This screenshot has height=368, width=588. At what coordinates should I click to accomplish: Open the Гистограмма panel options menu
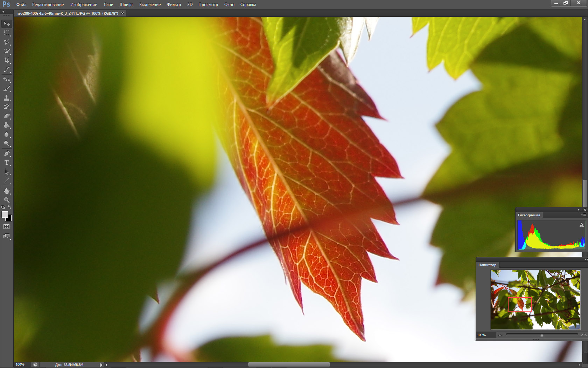pos(584,215)
